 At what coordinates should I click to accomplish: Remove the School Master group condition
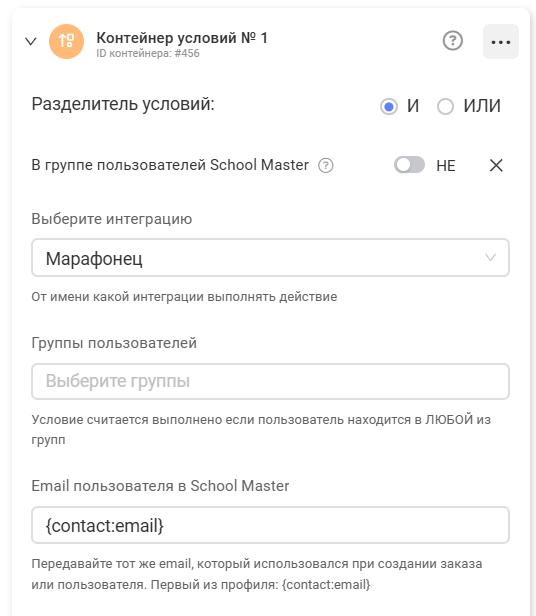[496, 165]
